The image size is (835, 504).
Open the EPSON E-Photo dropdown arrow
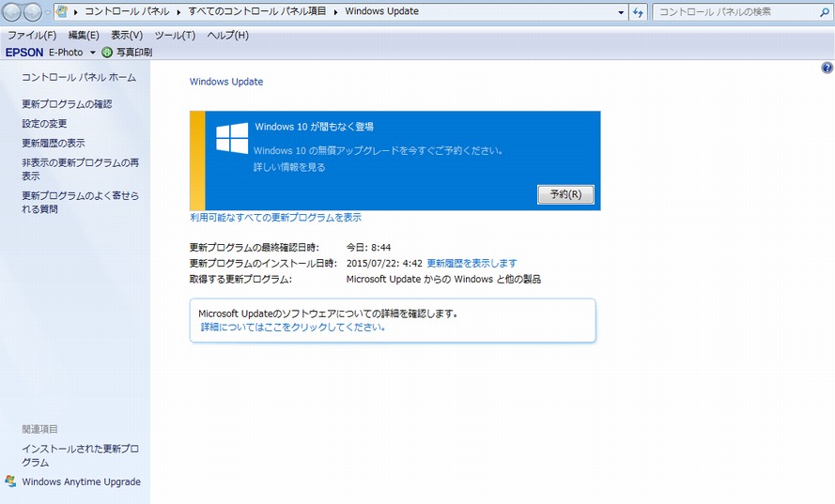point(93,53)
